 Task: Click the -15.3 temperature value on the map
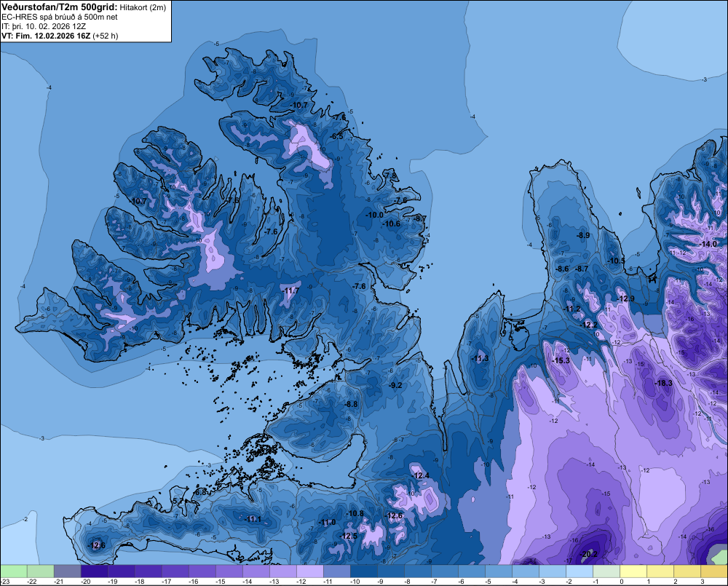pyautogui.click(x=561, y=360)
